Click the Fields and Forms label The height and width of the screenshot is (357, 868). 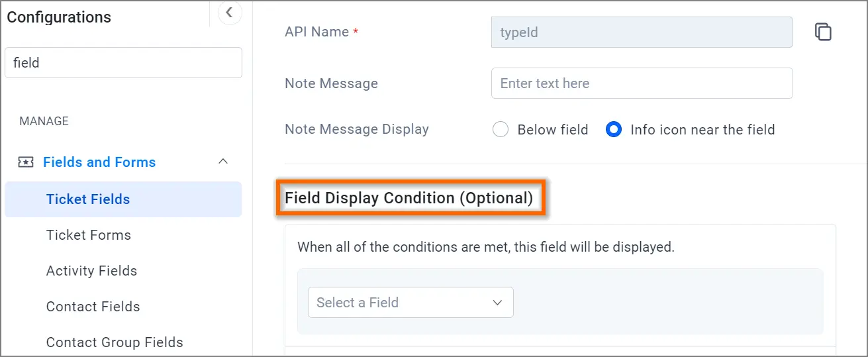99,162
